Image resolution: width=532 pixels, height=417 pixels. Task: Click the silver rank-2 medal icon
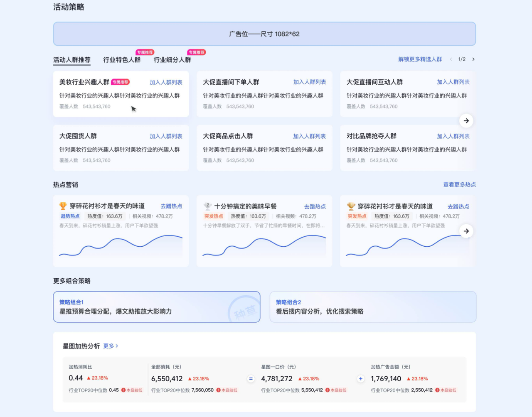[x=207, y=206]
